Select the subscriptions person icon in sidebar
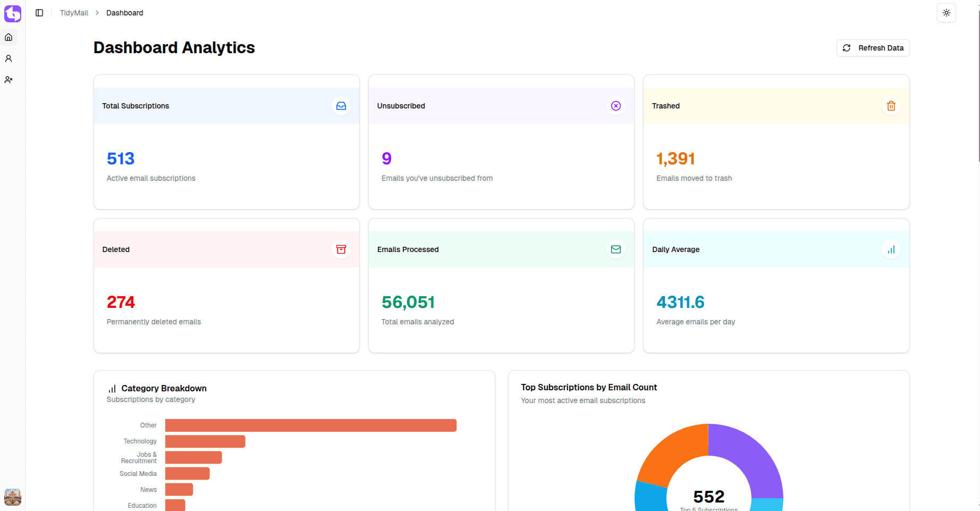Viewport: 980px width, 511px height. [x=9, y=58]
